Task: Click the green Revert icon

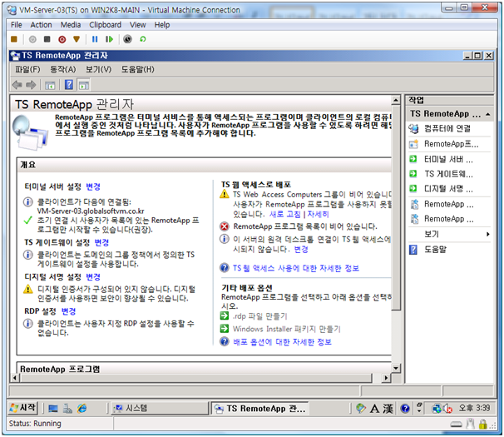Action: pos(143,39)
